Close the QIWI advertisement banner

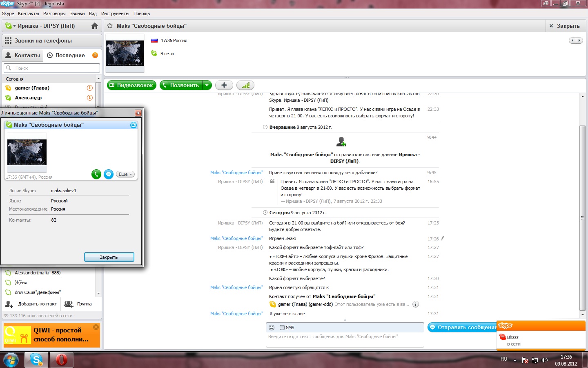pos(96,327)
